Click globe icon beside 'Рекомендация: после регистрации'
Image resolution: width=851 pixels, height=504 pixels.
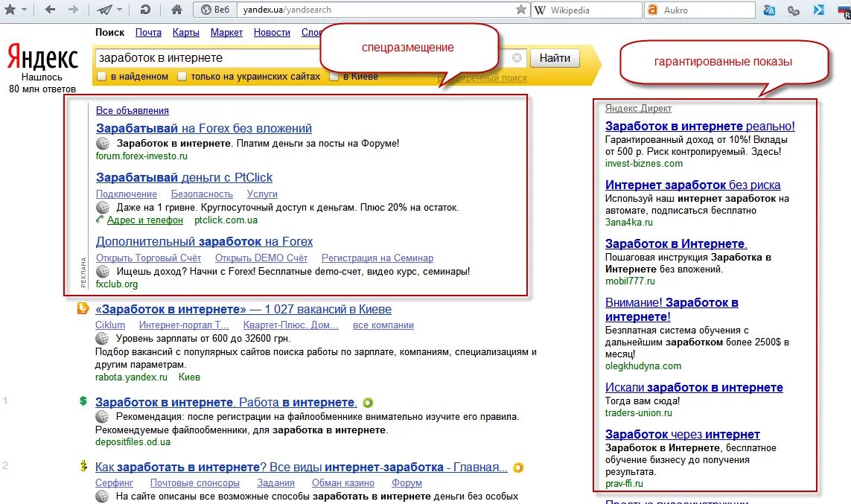(102, 417)
